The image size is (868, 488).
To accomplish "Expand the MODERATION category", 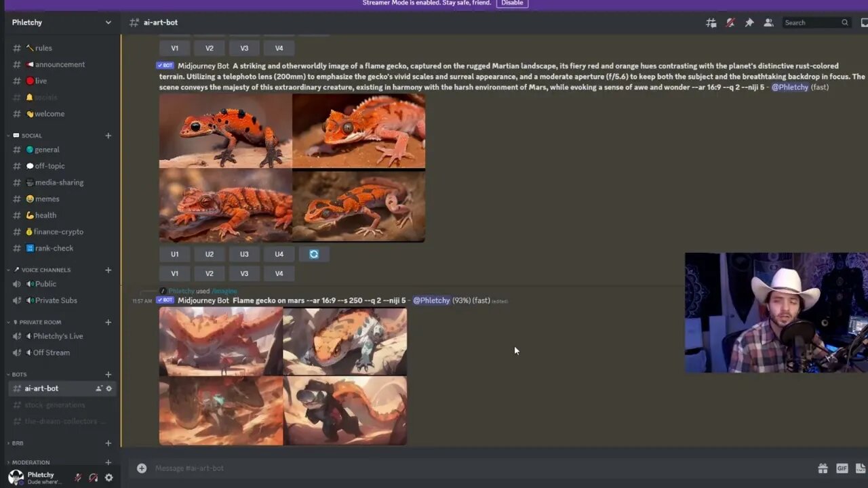I will (x=31, y=462).
